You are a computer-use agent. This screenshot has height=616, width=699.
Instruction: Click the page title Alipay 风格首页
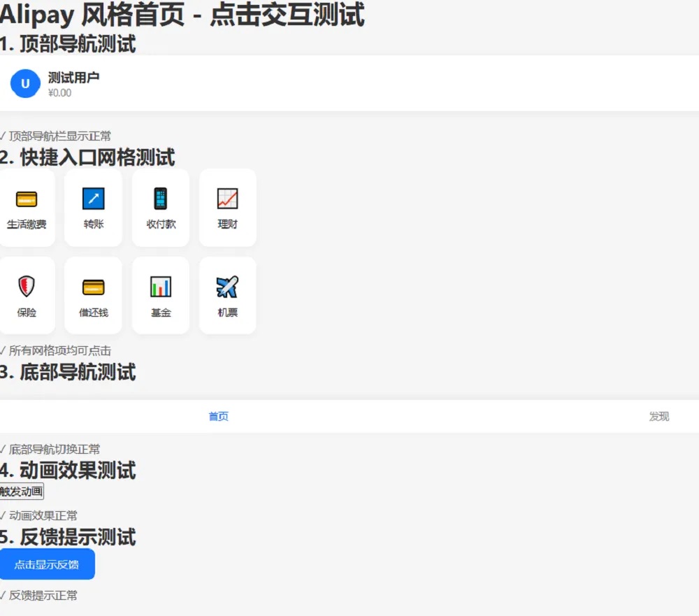tap(182, 15)
